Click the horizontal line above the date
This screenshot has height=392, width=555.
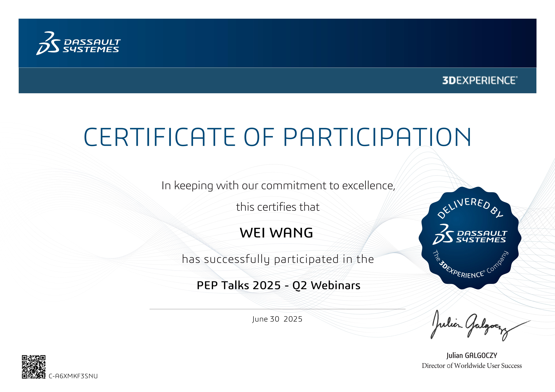[x=277, y=309]
